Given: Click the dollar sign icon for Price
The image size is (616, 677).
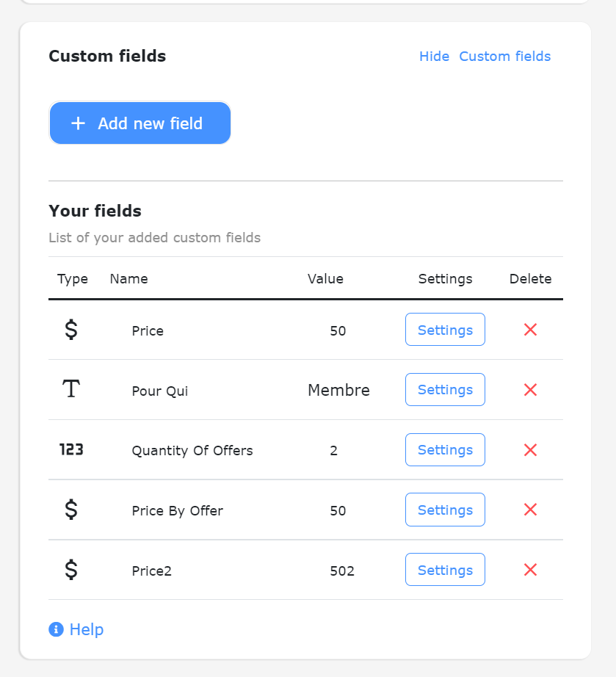Looking at the screenshot, I should pos(71,330).
